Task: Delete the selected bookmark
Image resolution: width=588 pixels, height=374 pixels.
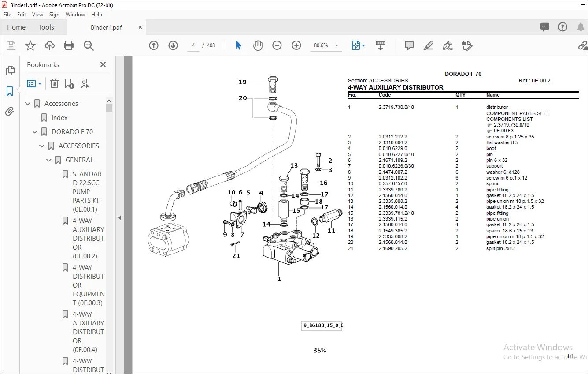Action: (x=54, y=83)
